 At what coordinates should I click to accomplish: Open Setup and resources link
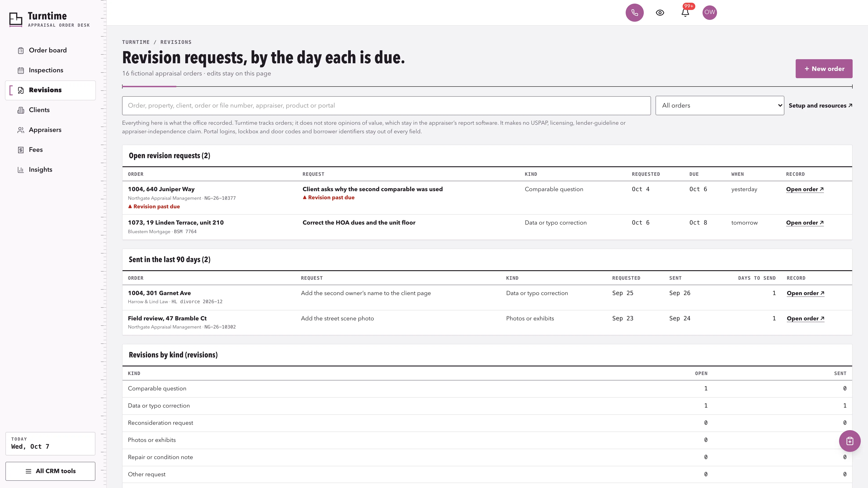pyautogui.click(x=821, y=106)
